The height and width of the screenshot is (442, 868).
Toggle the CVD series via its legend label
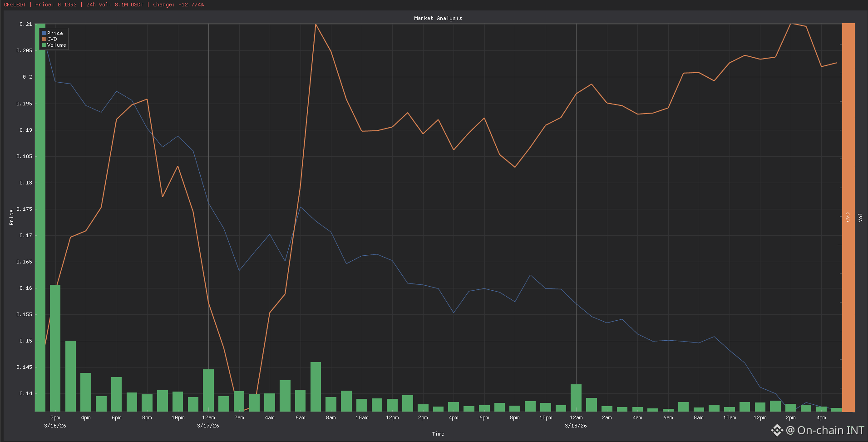click(x=52, y=39)
